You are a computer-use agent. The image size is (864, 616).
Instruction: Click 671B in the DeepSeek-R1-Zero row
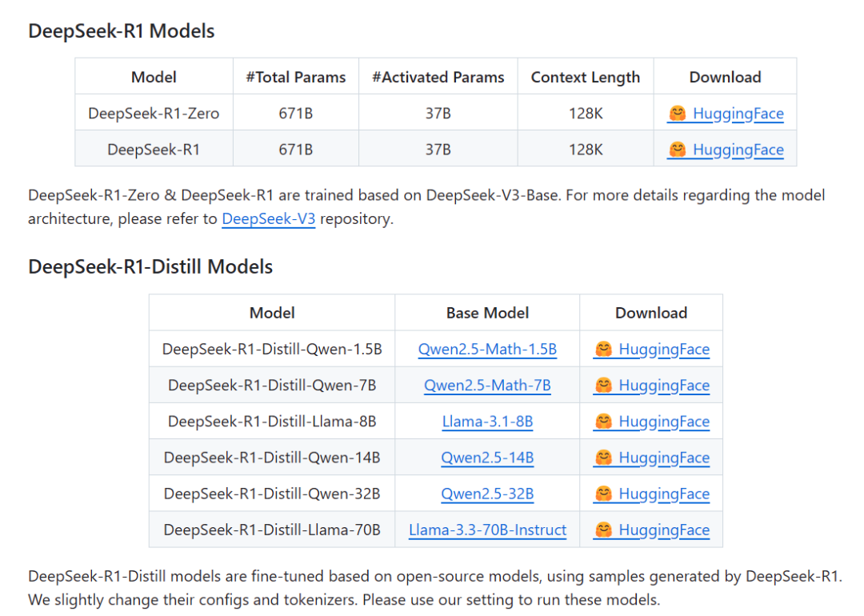click(296, 114)
